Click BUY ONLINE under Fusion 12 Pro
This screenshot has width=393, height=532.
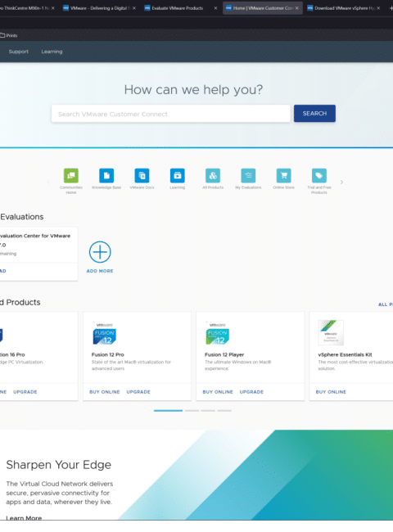105,392
